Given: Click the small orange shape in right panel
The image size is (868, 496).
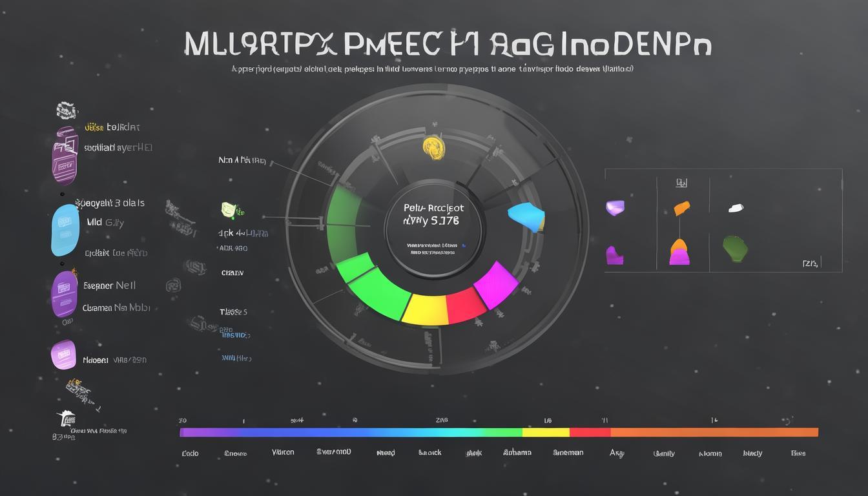Looking at the screenshot, I should coord(682,209).
